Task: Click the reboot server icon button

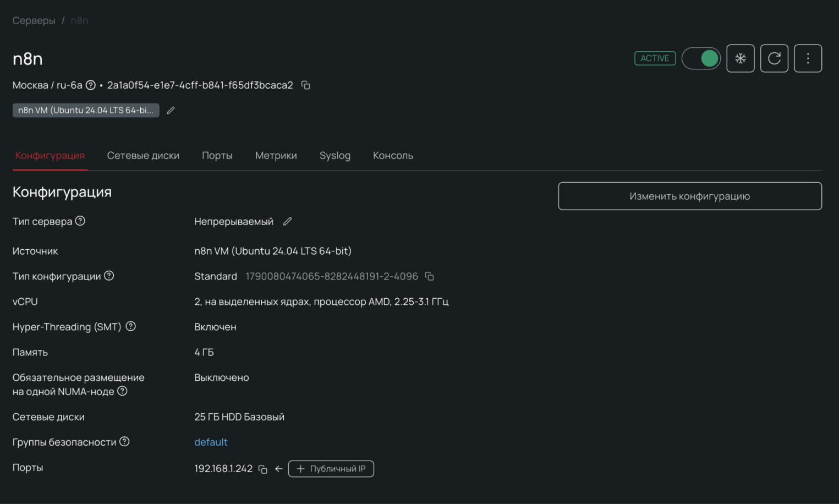Action: tap(774, 58)
